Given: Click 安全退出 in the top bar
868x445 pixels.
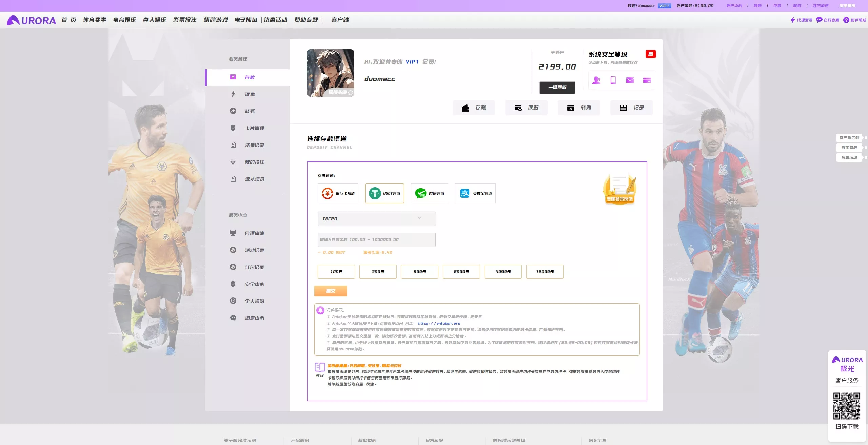Looking at the screenshot, I should click(847, 6).
